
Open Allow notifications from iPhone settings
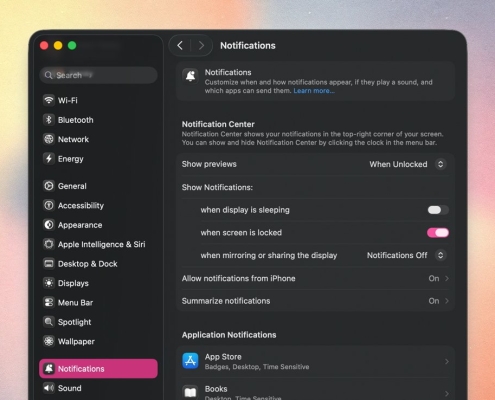pos(315,278)
